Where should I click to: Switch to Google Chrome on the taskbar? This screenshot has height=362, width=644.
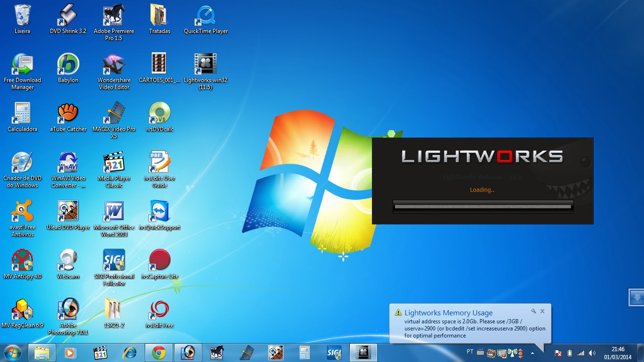158,353
